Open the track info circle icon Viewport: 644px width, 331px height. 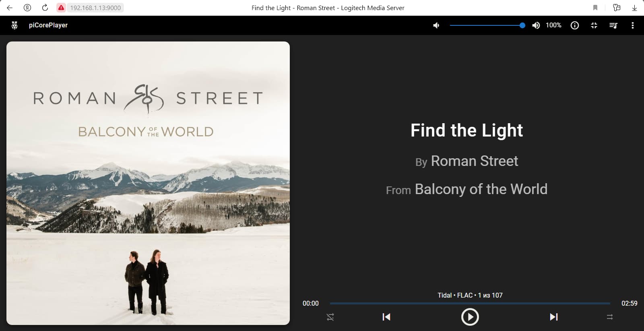click(x=575, y=25)
